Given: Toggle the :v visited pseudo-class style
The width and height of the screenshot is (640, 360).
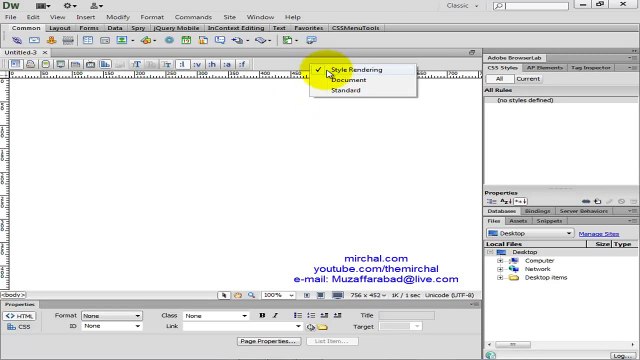Looking at the screenshot, I should pyautogui.click(x=197, y=64).
